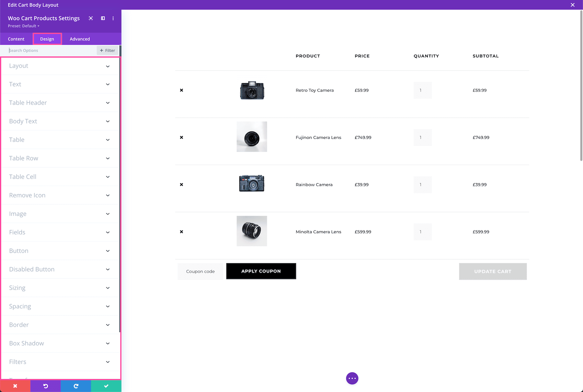Click the purple undo icon at bottom

tap(45, 386)
